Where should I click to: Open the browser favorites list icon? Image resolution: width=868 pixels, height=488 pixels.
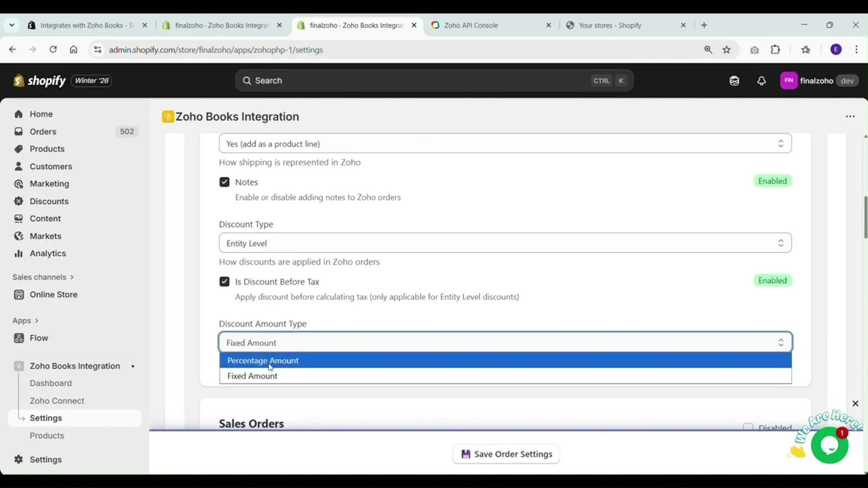[x=806, y=49]
